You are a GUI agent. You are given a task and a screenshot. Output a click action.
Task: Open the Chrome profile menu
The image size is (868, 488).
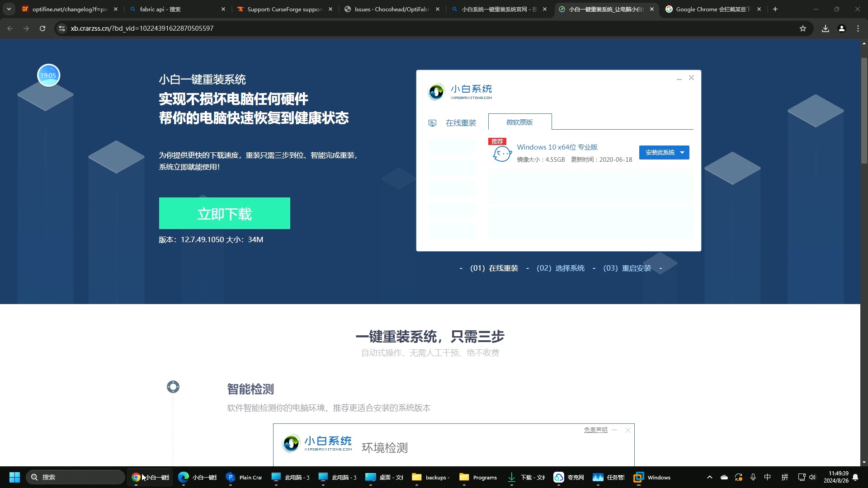point(842,28)
